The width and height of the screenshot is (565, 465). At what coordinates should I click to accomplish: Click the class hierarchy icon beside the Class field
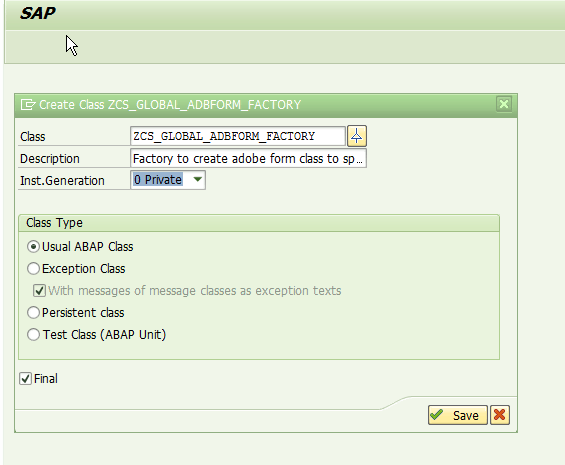point(356,136)
